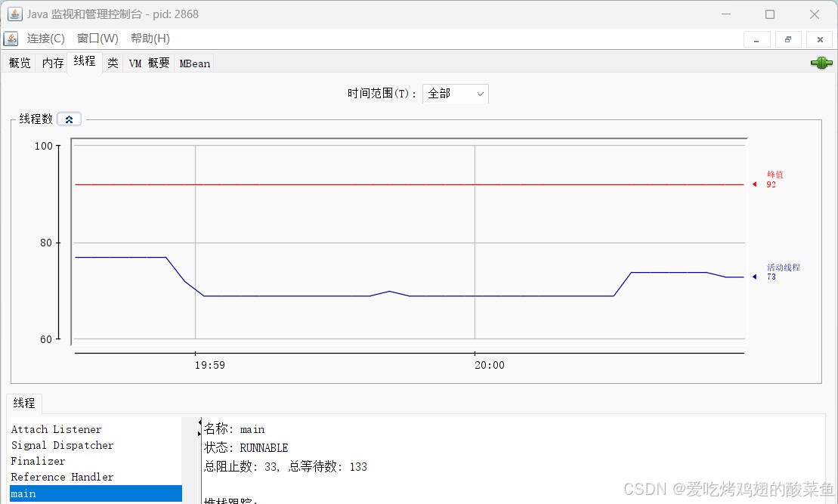Click the 状态: RUNNABLE text
Image resolution: width=838 pixels, height=504 pixels.
(x=246, y=448)
